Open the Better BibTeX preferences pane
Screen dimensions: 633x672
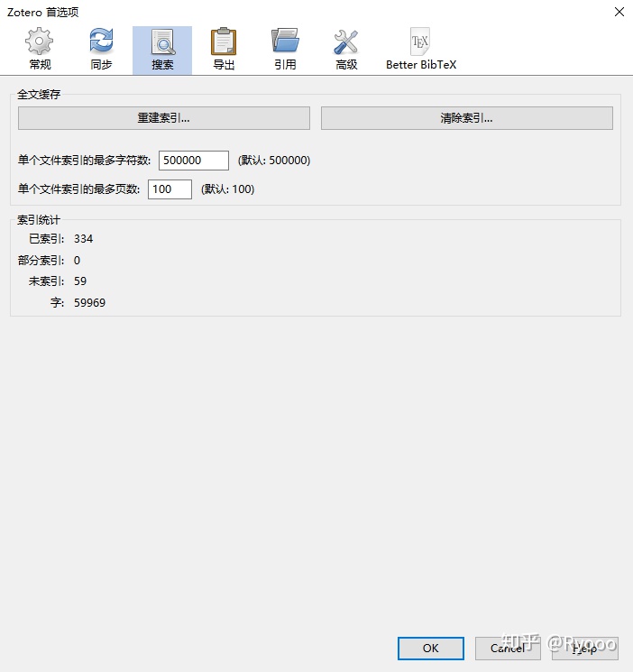point(421,50)
